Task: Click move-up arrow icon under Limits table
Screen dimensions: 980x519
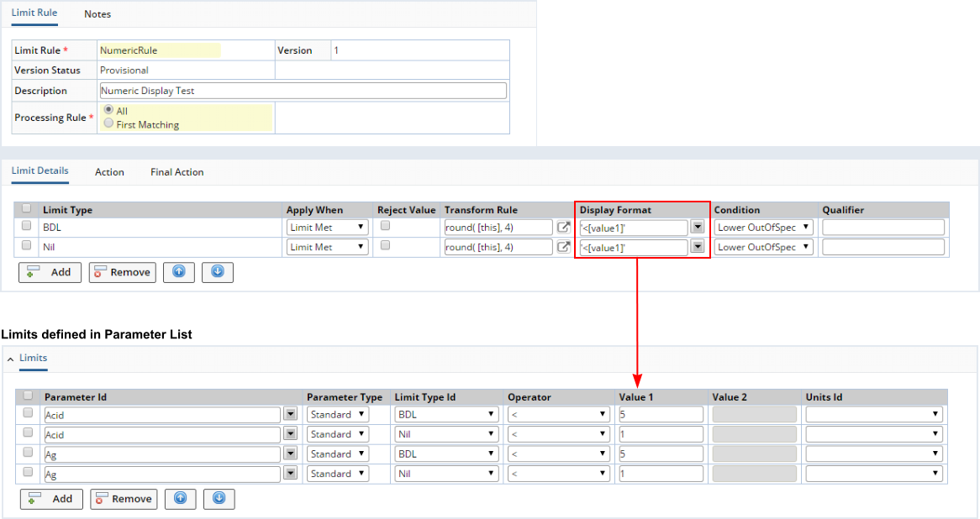Action: tap(180, 499)
